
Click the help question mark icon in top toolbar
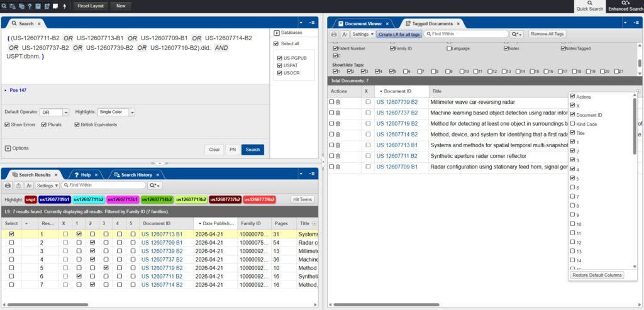(30, 6)
